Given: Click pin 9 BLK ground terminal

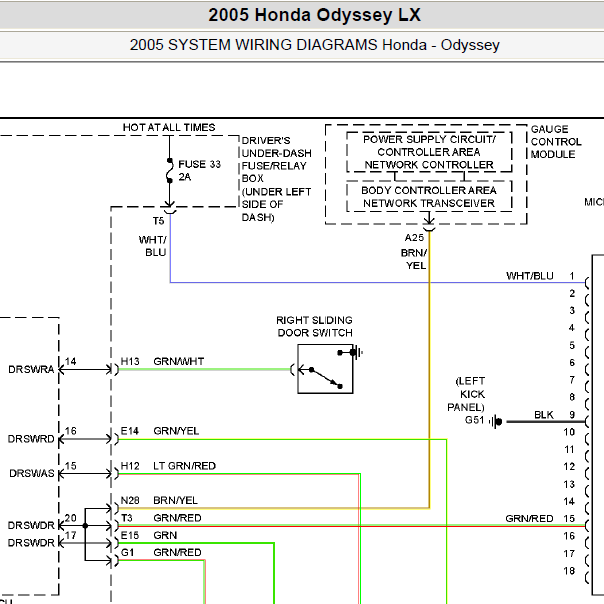Looking at the screenshot, I should [587, 421].
